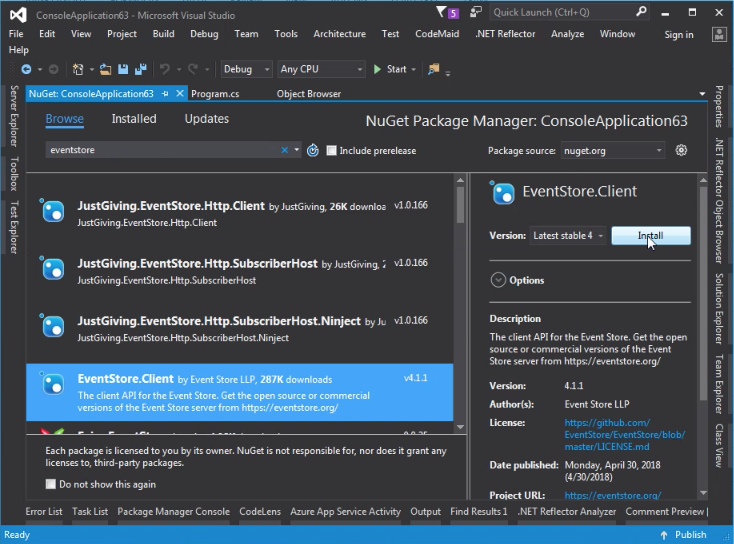
Task: Click the account avatar icon near Sign in
Action: (719, 34)
